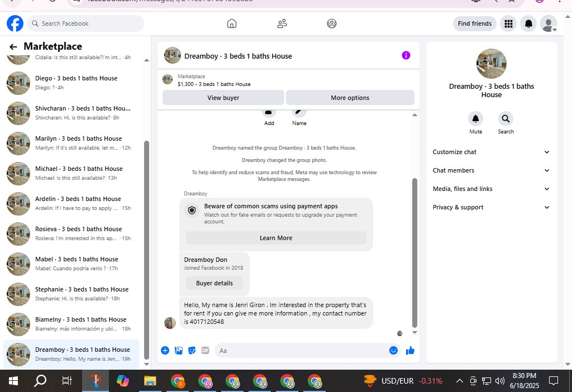Open the clock showing 8:30 PM
This screenshot has width=572, height=392.
(524, 381)
